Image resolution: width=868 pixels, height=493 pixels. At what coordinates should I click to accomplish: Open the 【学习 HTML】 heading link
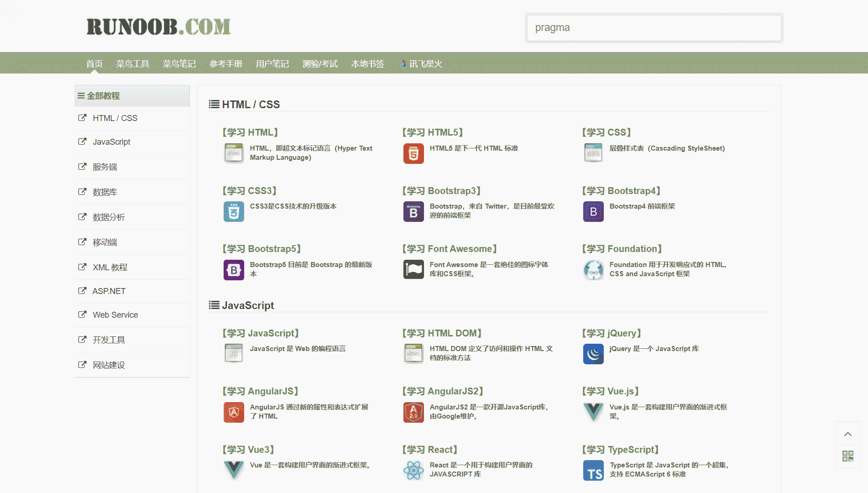[x=250, y=132]
